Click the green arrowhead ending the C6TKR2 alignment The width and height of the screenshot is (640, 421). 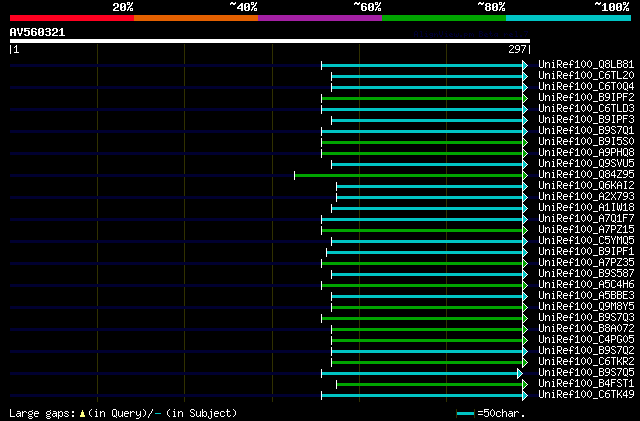(x=525, y=363)
